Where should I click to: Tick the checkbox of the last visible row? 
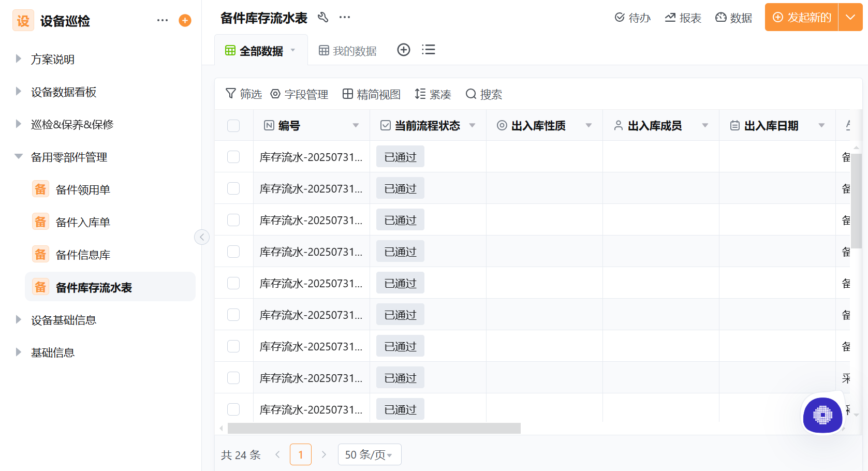click(233, 409)
